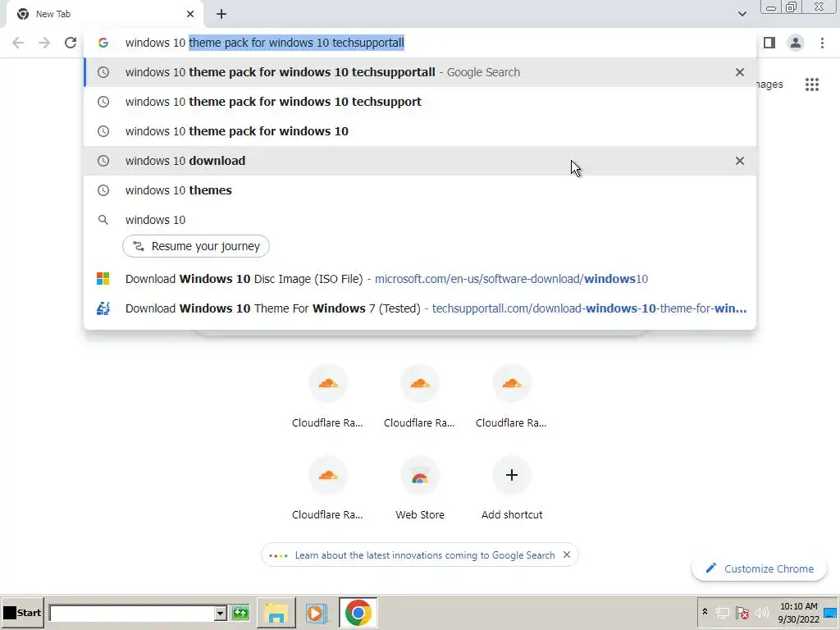840x630 pixels.
Task: Open the Chrome profile avatar menu
Action: [796, 43]
